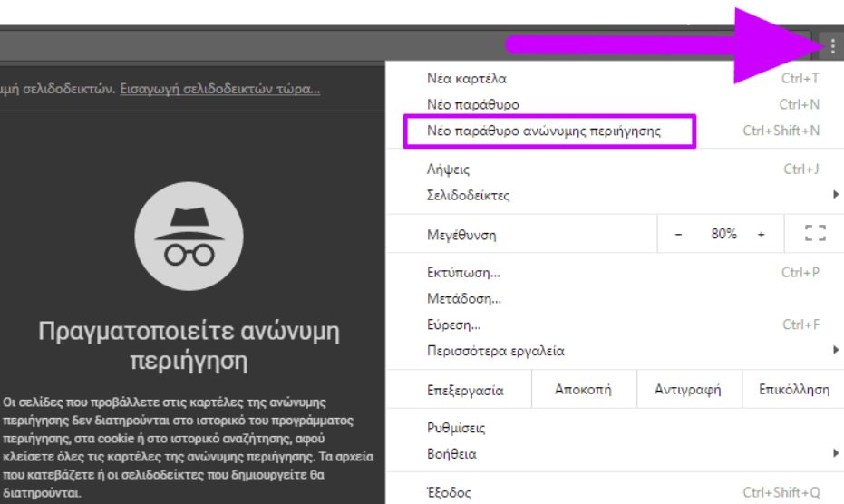Click the incognito hat and glasses icon
Image resolution: width=844 pixels, height=504 pixels.
[x=189, y=236]
